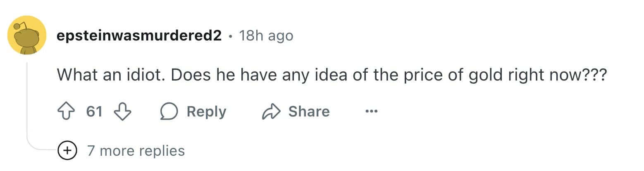Click the dot separator after the username

tap(230, 36)
